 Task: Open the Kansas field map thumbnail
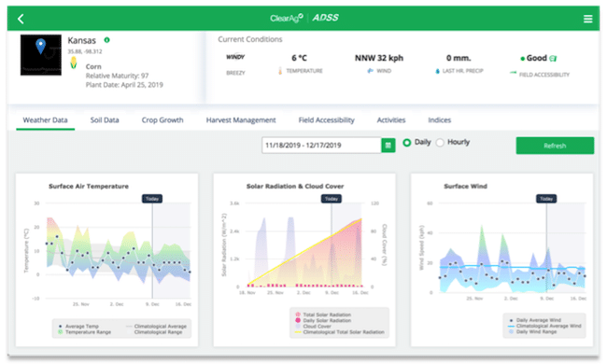pos(41,55)
